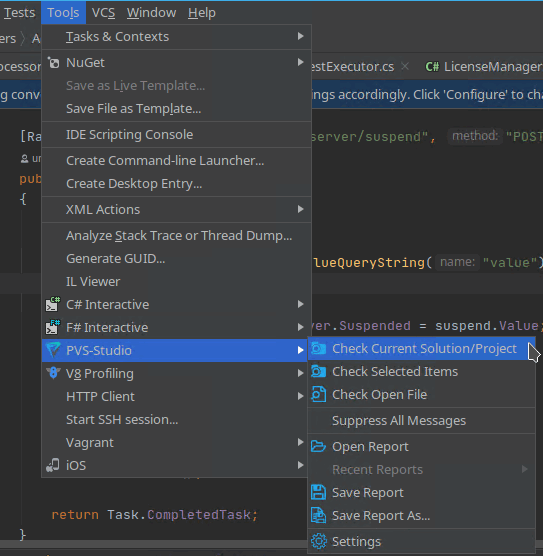Click the PVS-Studio logo icon

tap(53, 350)
